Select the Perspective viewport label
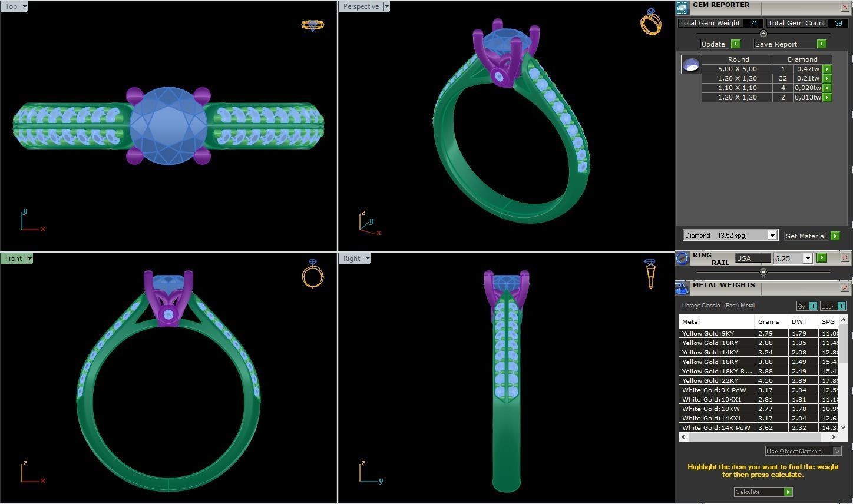853x504 pixels. (x=361, y=6)
